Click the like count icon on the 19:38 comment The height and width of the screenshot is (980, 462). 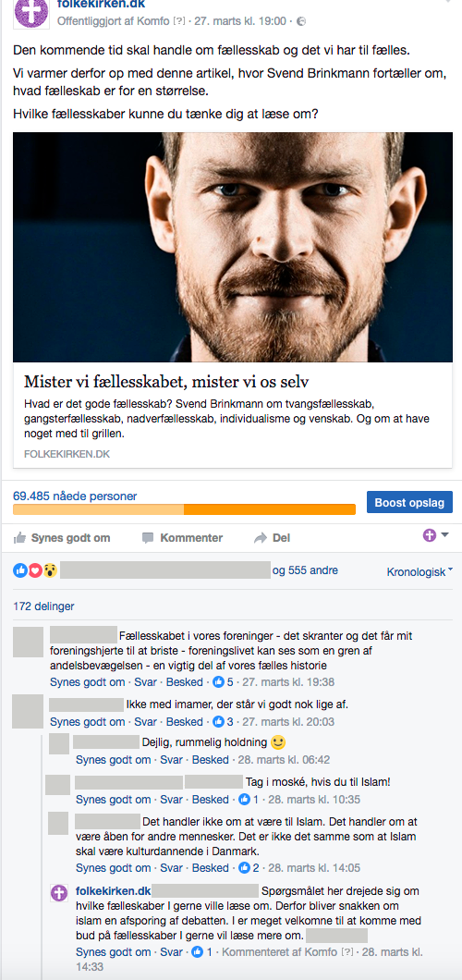(218, 681)
